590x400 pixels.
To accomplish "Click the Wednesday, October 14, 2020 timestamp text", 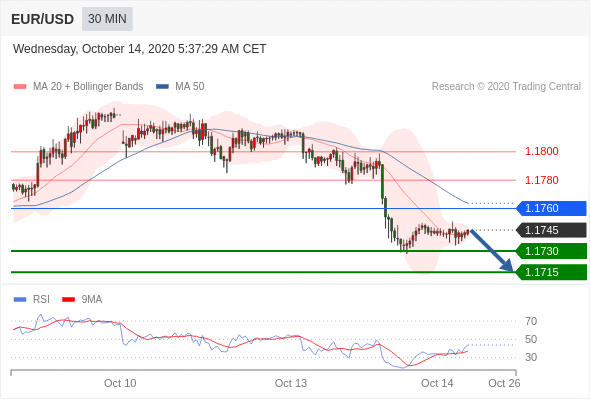I will coord(140,49).
